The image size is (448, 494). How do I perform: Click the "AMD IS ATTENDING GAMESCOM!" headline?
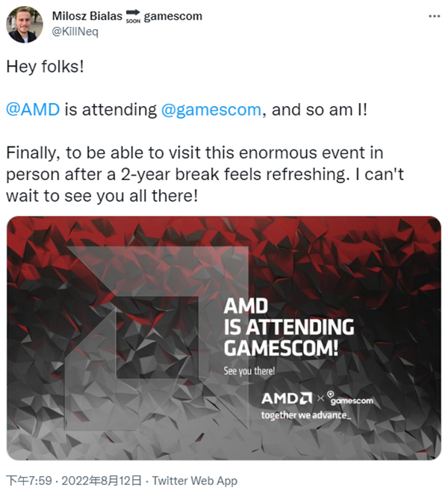288,328
